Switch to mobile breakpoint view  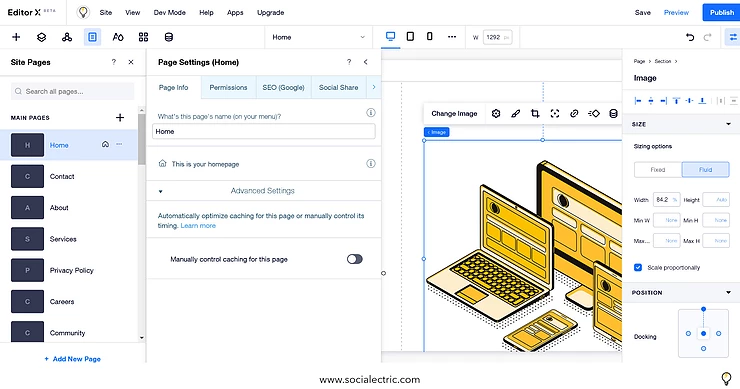[429, 36]
